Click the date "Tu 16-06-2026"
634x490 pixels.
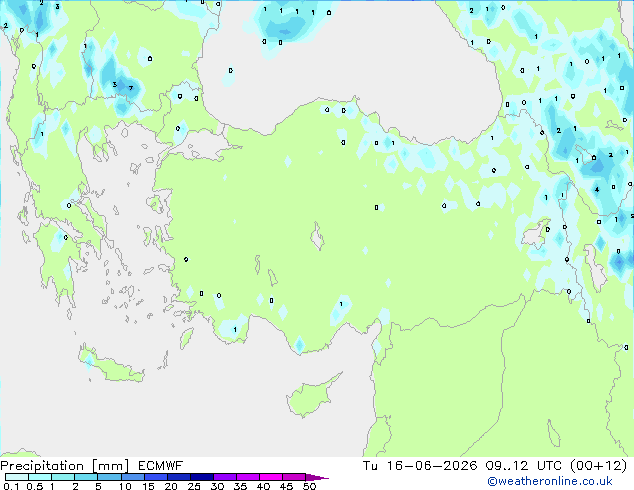pos(420,466)
